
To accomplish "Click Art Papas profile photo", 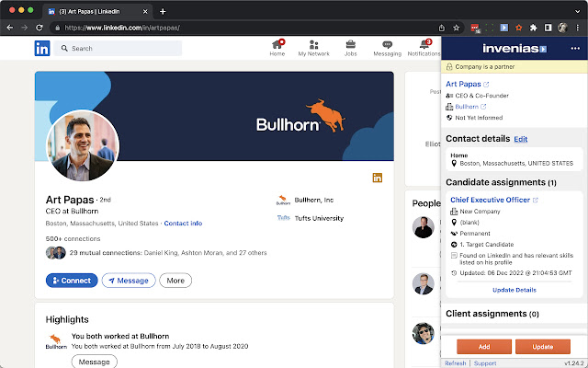I will coord(83,145).
